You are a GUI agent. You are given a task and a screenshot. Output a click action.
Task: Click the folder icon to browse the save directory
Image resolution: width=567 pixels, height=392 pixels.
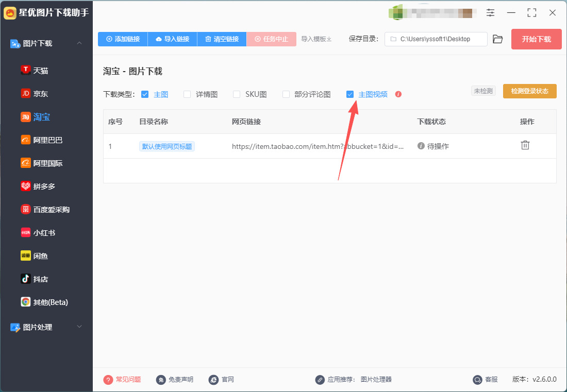point(497,39)
